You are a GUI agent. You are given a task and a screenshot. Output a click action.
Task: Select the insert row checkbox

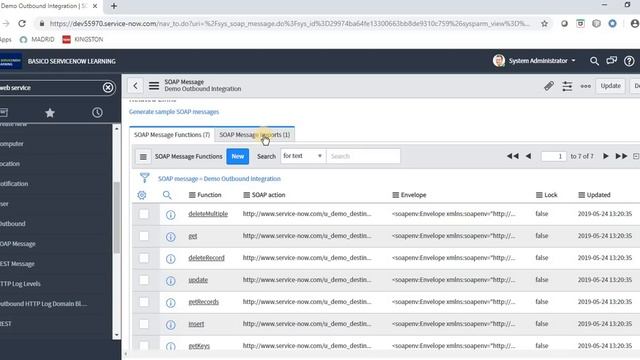pyautogui.click(x=144, y=324)
